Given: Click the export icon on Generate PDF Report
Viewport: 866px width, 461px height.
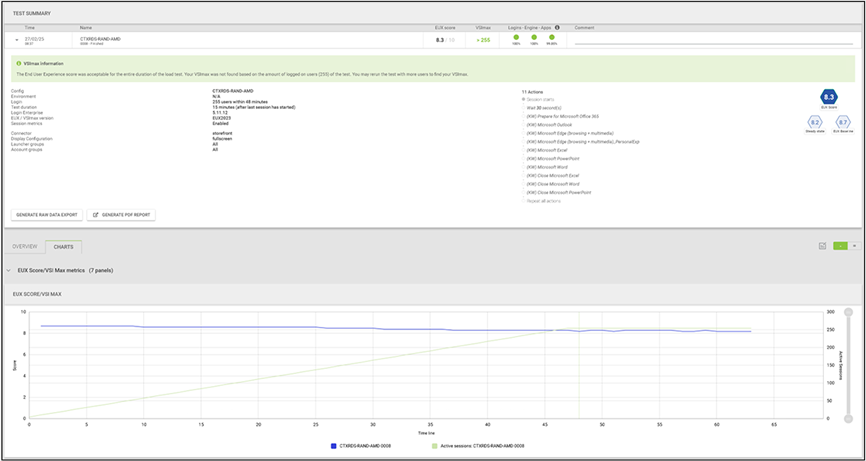Looking at the screenshot, I should 96,214.
